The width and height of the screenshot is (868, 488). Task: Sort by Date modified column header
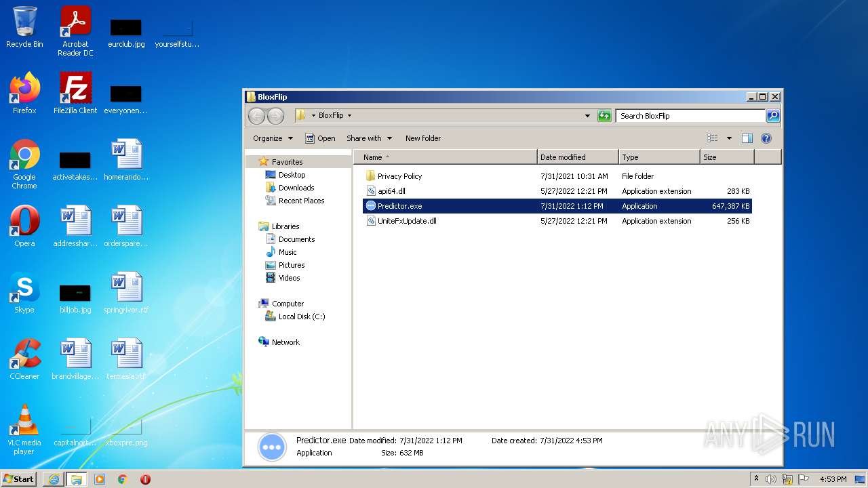(578, 157)
